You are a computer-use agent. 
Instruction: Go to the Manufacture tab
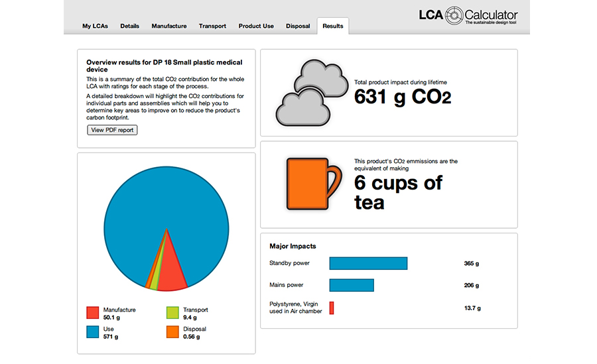coord(168,27)
